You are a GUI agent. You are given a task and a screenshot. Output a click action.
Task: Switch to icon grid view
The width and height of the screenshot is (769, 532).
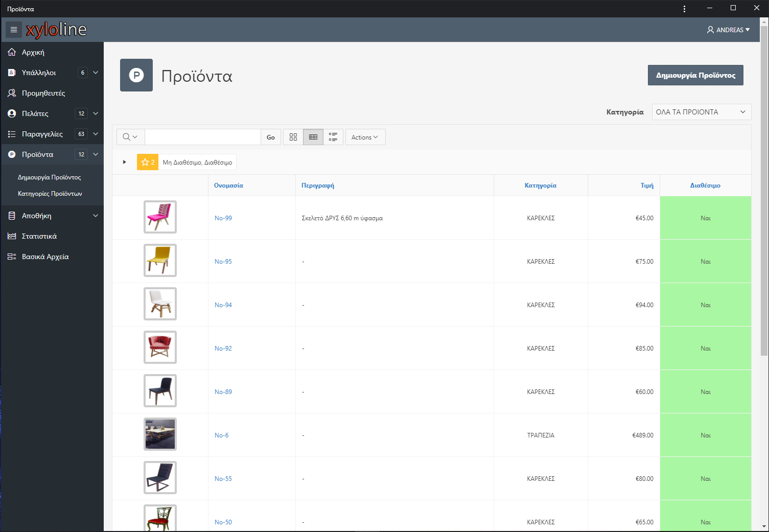(x=293, y=137)
